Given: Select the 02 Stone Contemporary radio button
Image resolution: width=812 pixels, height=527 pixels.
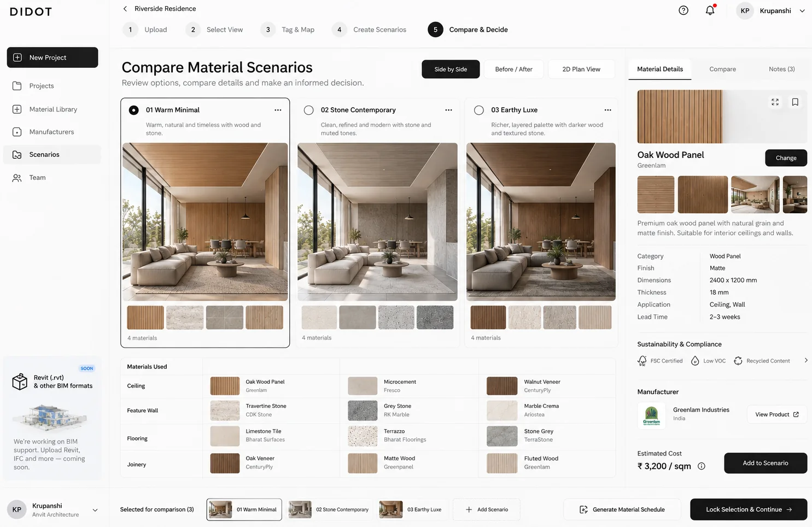Looking at the screenshot, I should click(309, 110).
